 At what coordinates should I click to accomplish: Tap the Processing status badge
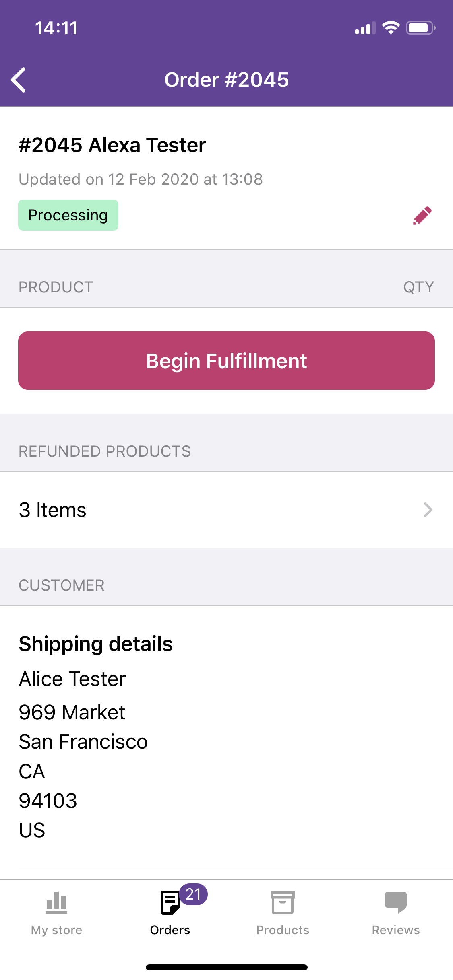(68, 215)
